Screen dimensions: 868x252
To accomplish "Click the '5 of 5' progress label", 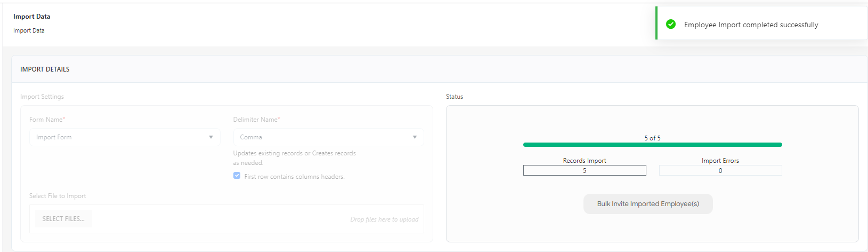I will pos(652,138).
